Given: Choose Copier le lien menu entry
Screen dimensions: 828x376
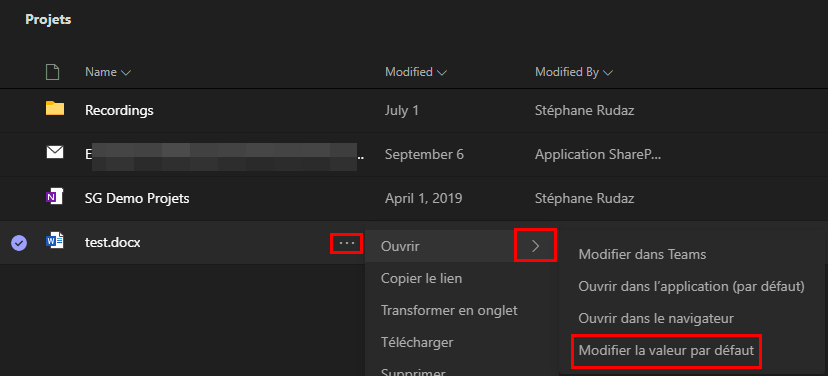Looking at the screenshot, I should (421, 278).
